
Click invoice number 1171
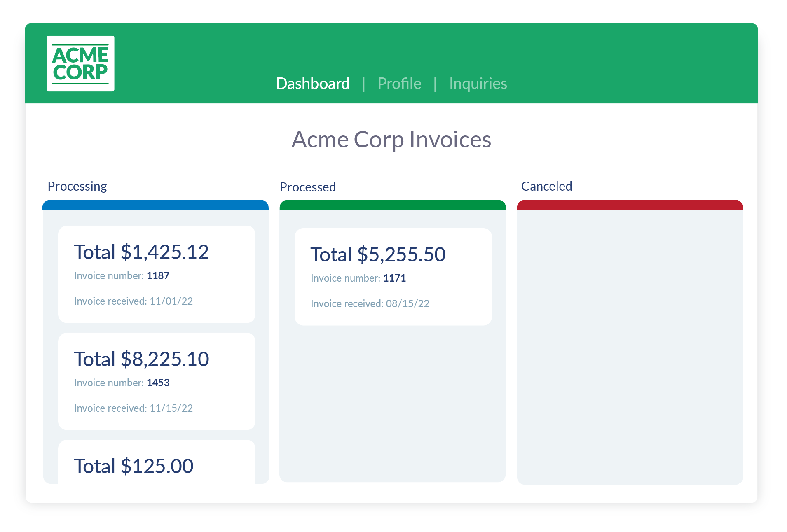click(394, 278)
